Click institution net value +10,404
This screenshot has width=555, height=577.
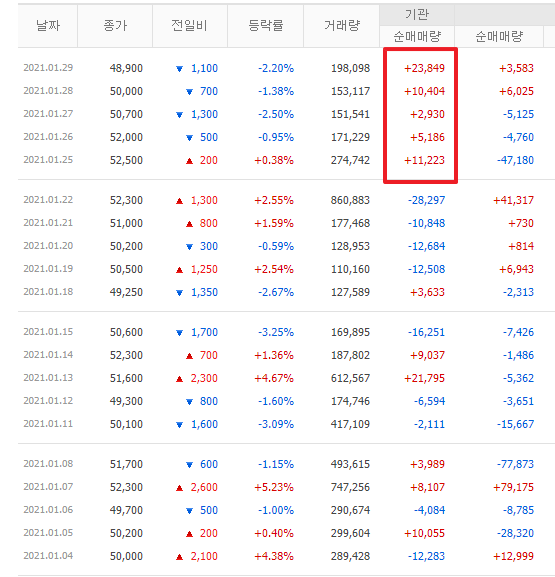click(424, 91)
